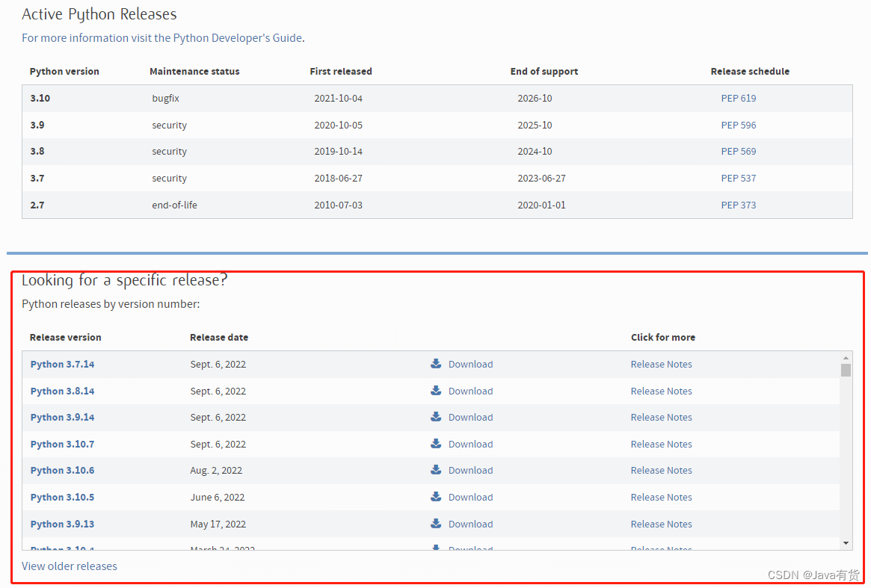Viewport: 871px width, 588px height.
Task: View Release Notes for Python 3.10.6
Action: coord(661,470)
